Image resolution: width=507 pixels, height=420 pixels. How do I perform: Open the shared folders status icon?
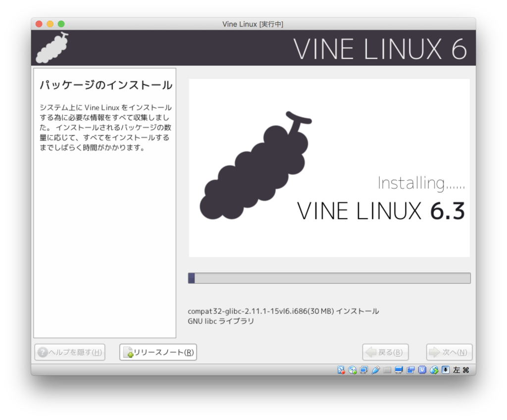click(387, 370)
